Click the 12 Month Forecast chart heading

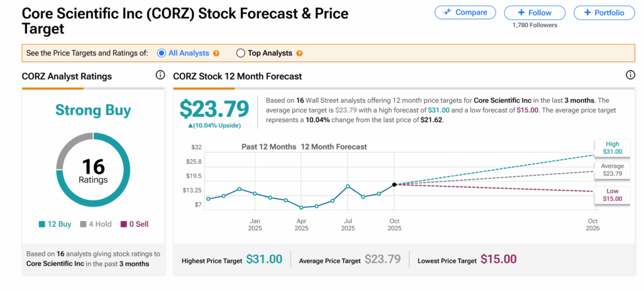point(334,147)
